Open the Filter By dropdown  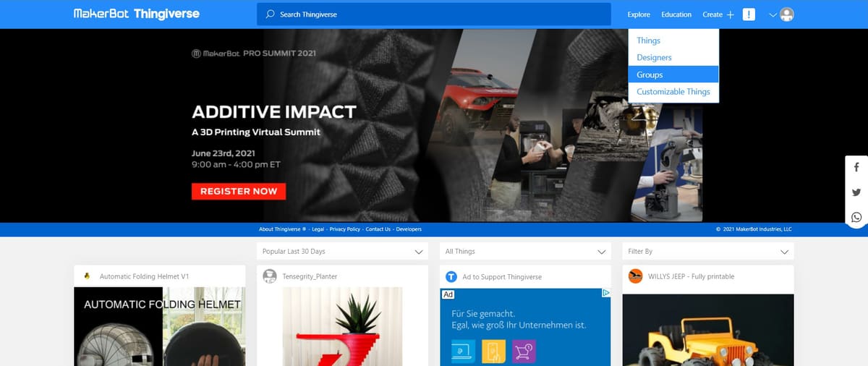[x=707, y=251]
